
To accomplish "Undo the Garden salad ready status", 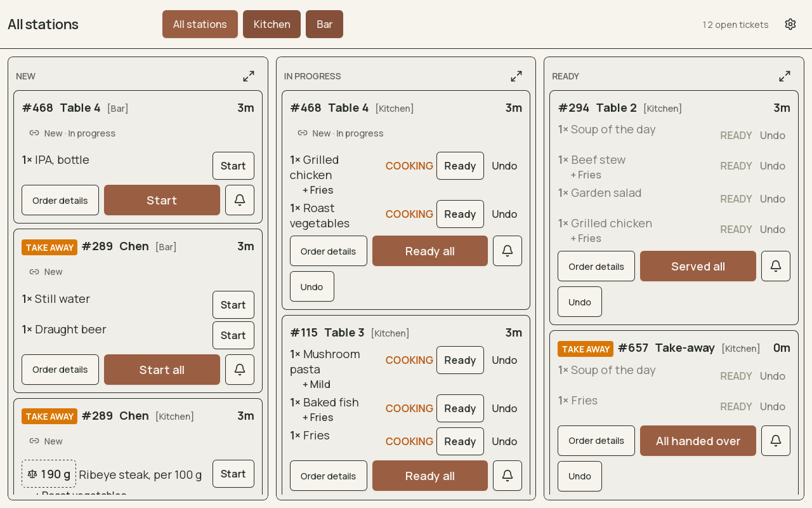I will pyautogui.click(x=773, y=199).
